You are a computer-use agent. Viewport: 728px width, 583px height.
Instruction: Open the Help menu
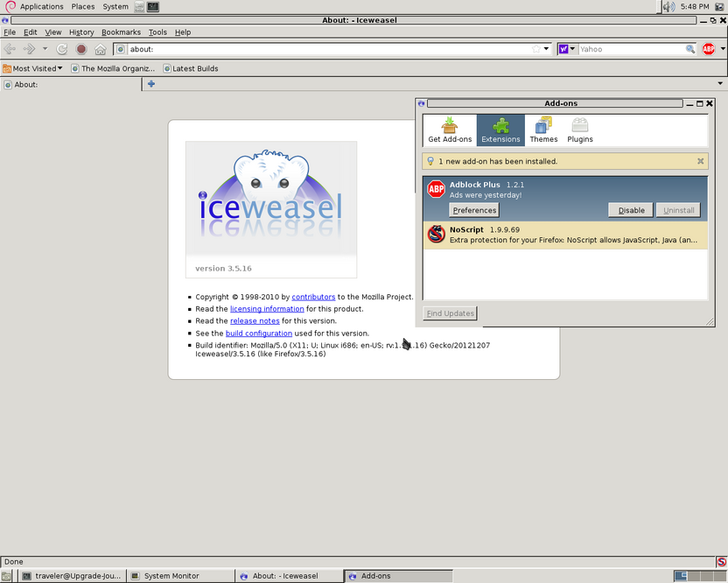pos(183,32)
